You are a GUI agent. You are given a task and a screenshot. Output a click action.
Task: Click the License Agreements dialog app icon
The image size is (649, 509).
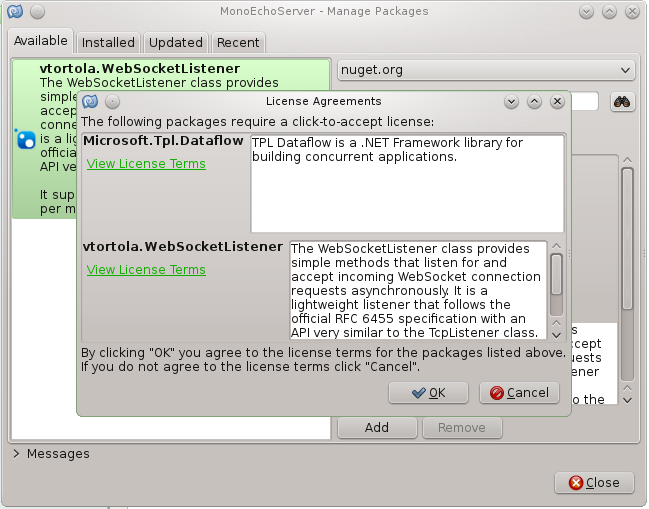point(90,101)
